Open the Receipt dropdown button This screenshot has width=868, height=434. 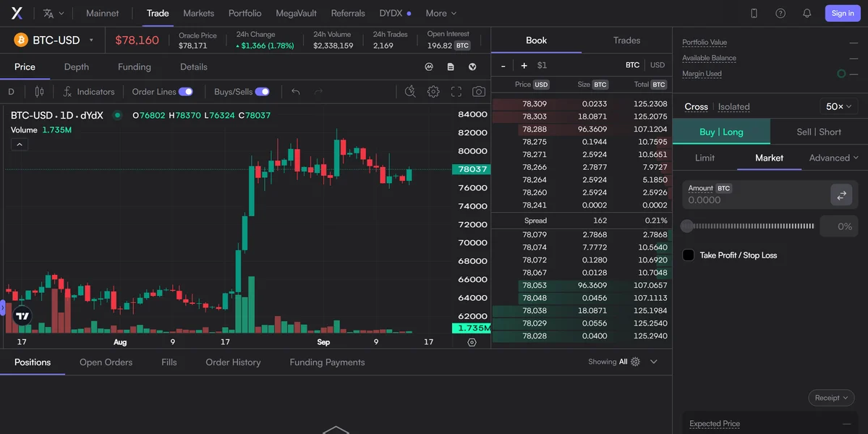pyautogui.click(x=831, y=398)
